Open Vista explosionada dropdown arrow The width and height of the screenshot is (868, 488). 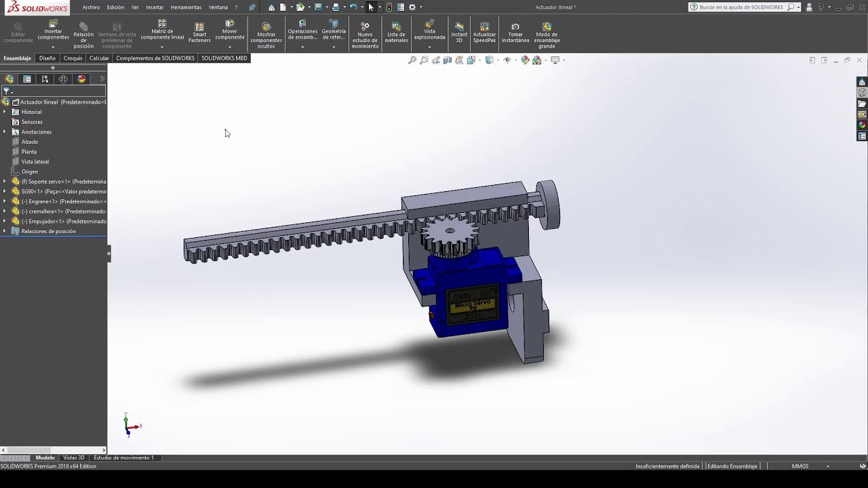tap(429, 47)
